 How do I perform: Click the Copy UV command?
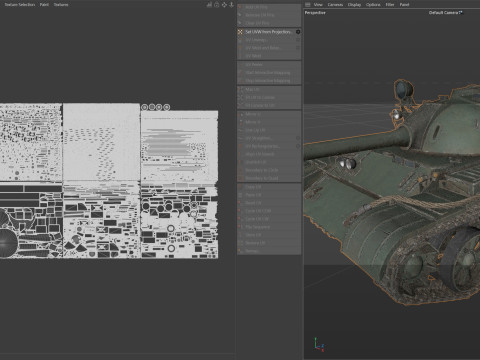pos(269,187)
